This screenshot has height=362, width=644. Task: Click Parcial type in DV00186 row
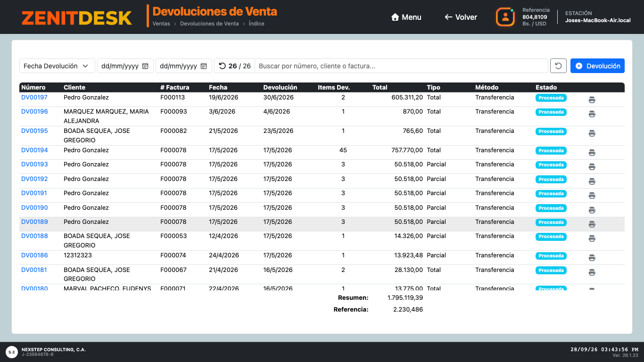coord(436,255)
